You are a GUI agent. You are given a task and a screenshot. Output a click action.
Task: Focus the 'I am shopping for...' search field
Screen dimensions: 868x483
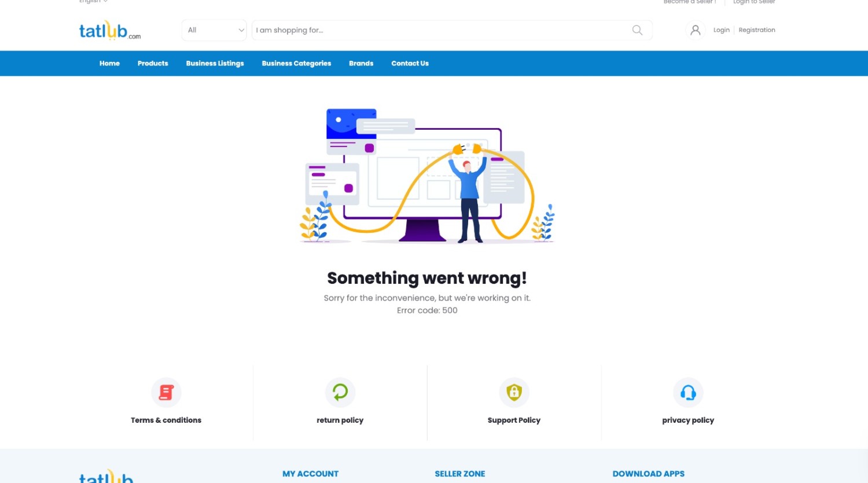pos(440,30)
